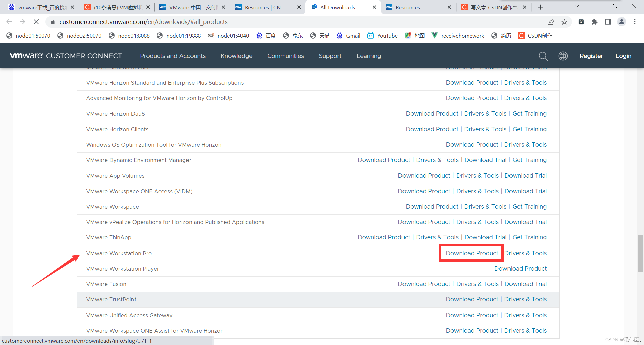Image resolution: width=644 pixels, height=345 pixels.
Task: Download Product for VMware Horizon Clients
Action: tap(432, 129)
